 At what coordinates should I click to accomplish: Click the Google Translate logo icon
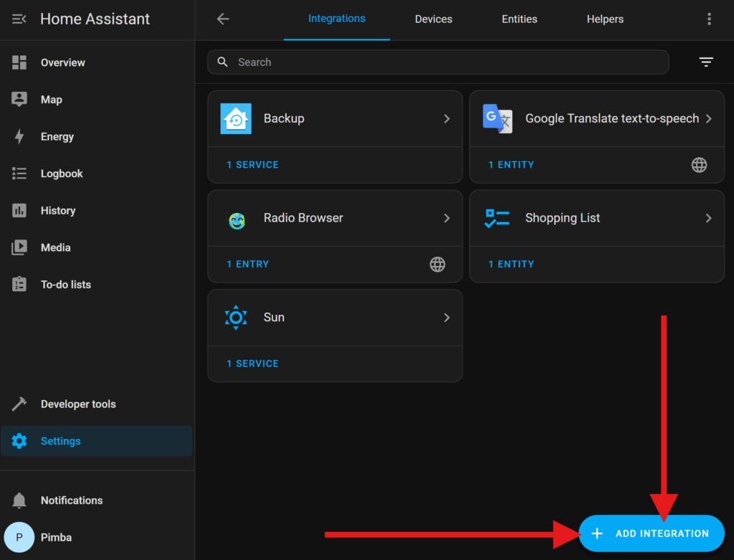point(497,119)
